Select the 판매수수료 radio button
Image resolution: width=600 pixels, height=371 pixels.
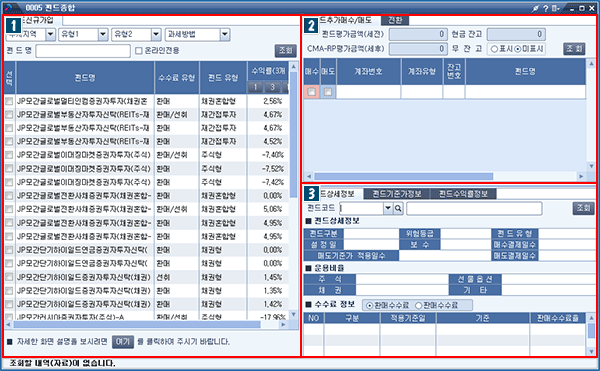[x=418, y=306]
